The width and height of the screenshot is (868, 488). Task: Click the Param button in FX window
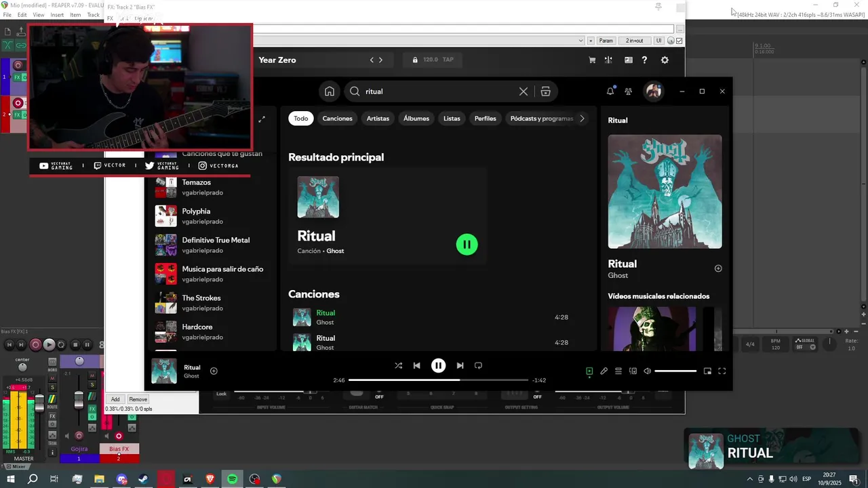point(606,41)
